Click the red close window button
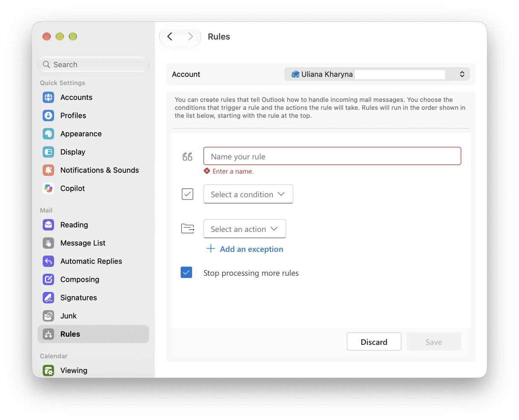This screenshot has width=519, height=420. click(x=47, y=37)
